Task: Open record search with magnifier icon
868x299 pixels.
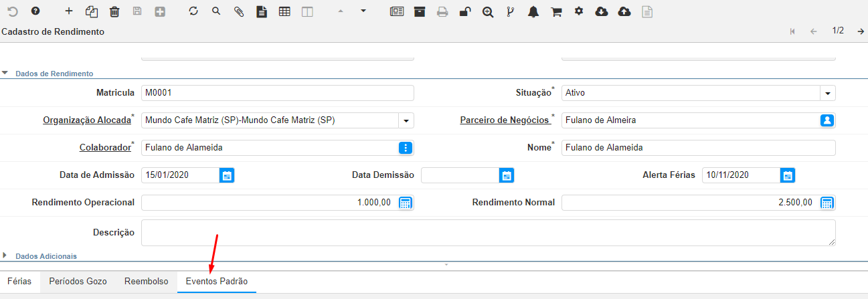Action: pos(216,11)
